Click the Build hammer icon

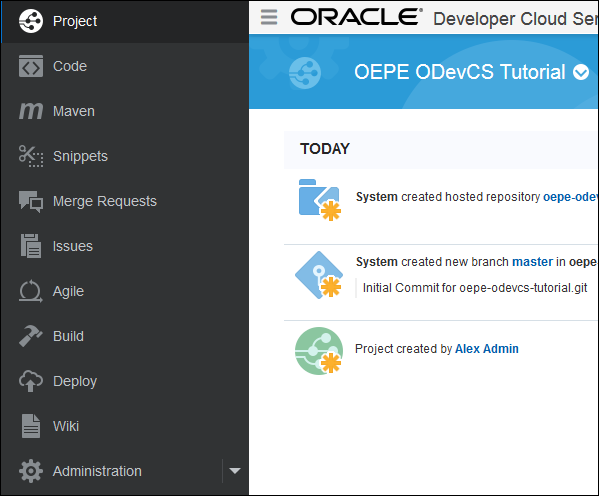click(x=31, y=336)
